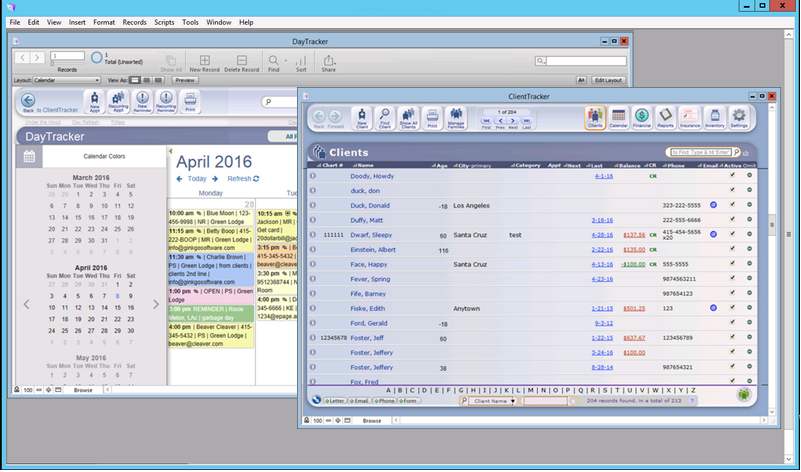The image size is (801, 472).
Task: Toggle Omit button for Dwarf, Sleepy
Action: point(749,234)
